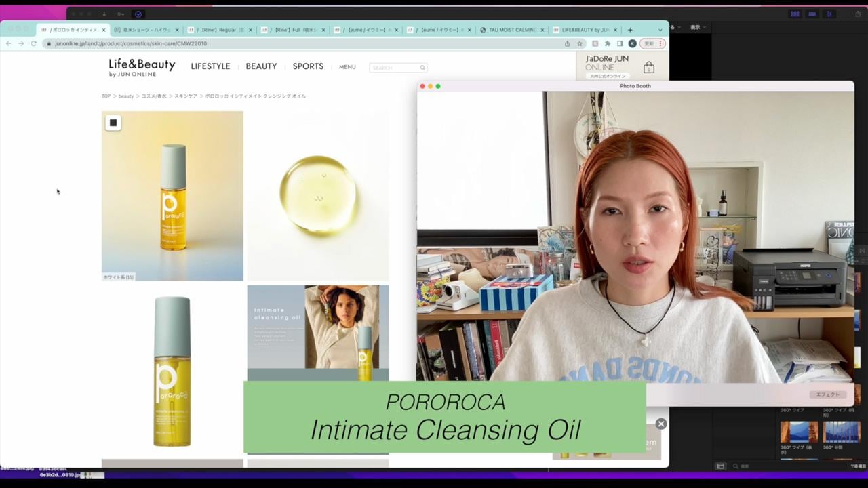Image resolution: width=868 pixels, height=488 pixels.
Task: Open the BEAUTY navigation menu item
Action: click(261, 66)
